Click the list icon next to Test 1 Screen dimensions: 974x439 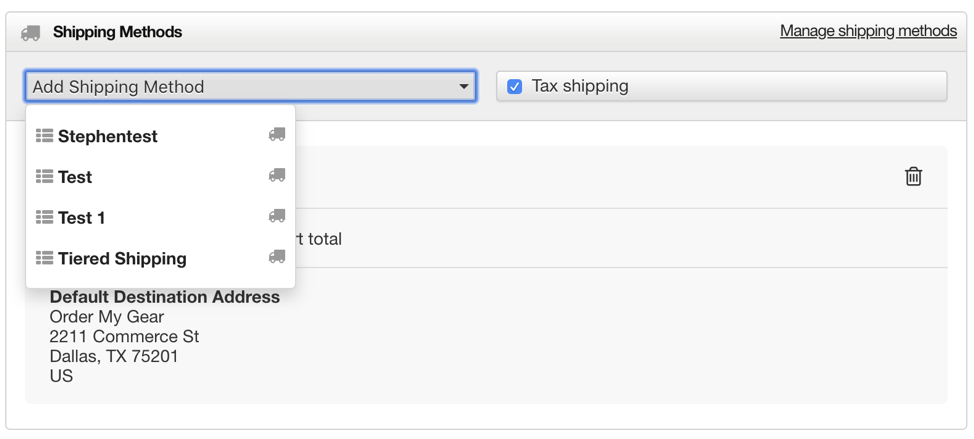[44, 217]
